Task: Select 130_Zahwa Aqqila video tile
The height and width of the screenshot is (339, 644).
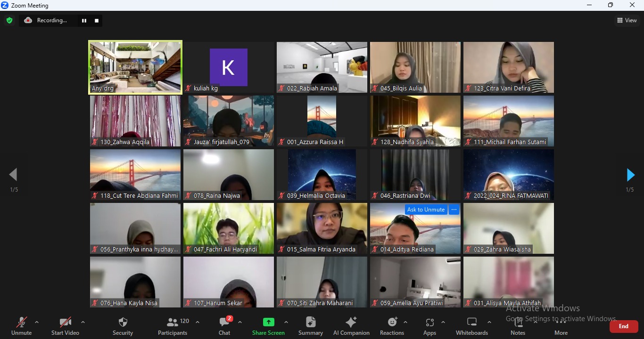Action: click(x=135, y=121)
